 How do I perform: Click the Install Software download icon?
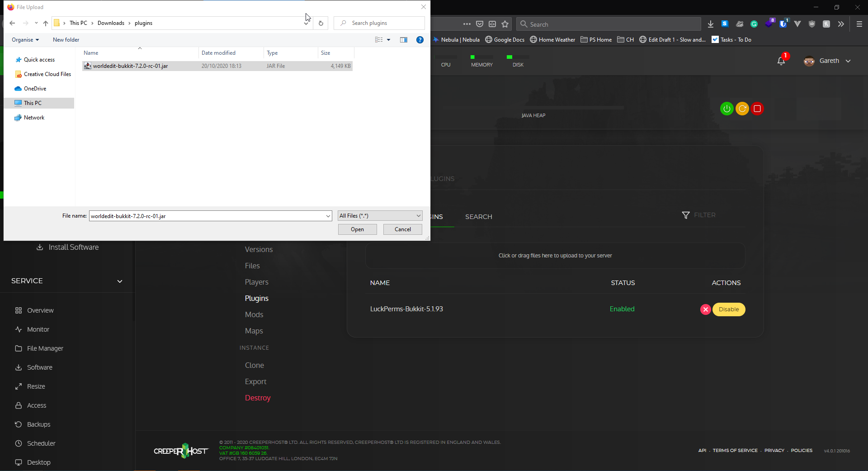point(40,247)
